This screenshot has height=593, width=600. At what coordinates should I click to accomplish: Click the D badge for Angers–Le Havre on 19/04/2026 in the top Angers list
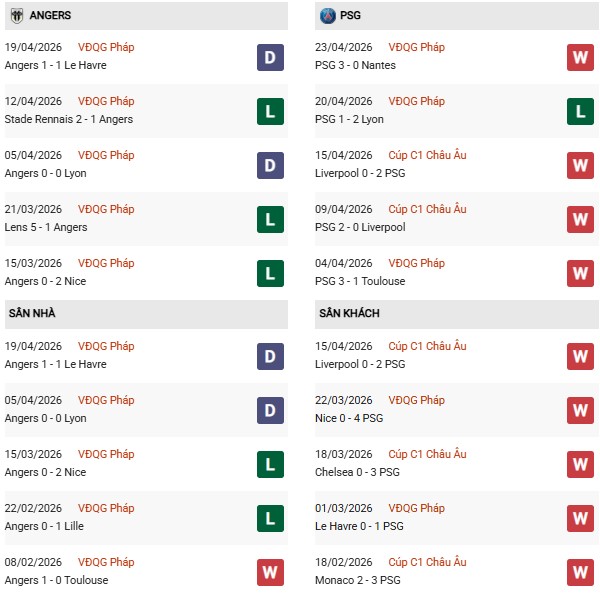pyautogui.click(x=270, y=57)
